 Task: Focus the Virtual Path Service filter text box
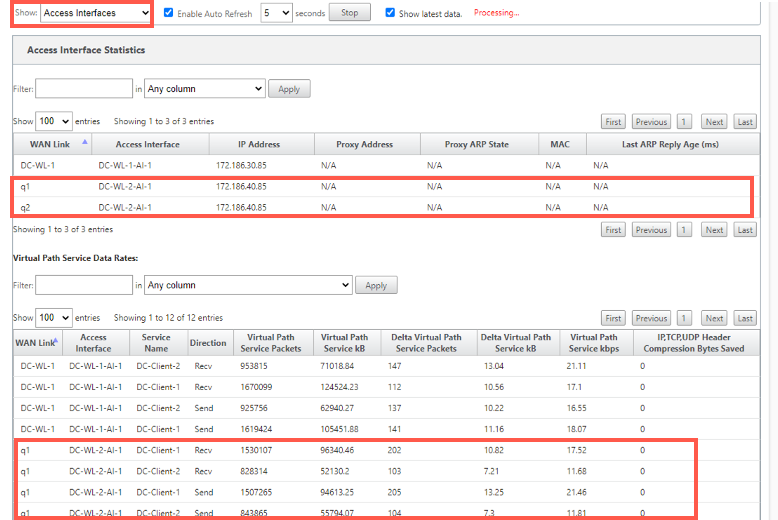point(84,285)
